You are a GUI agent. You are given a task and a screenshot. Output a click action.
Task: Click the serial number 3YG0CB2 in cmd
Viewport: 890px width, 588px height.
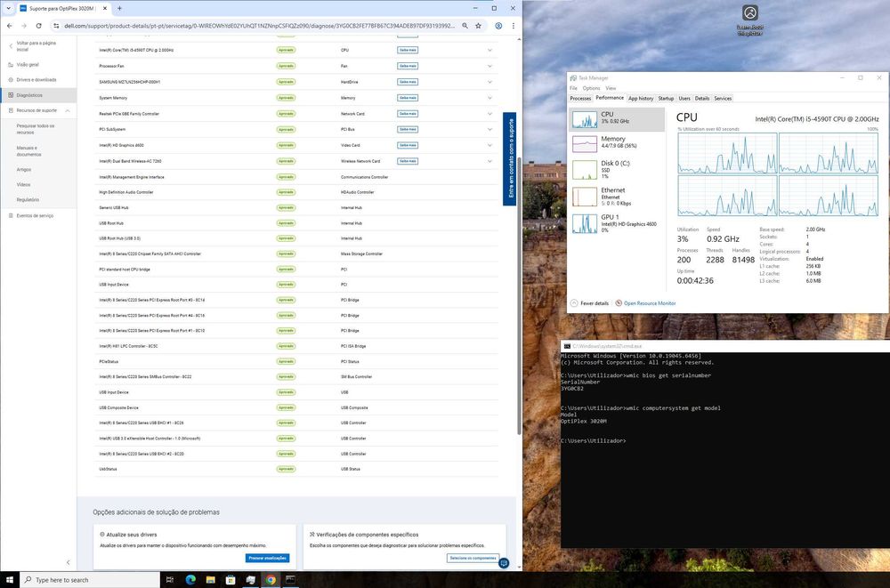click(571, 389)
